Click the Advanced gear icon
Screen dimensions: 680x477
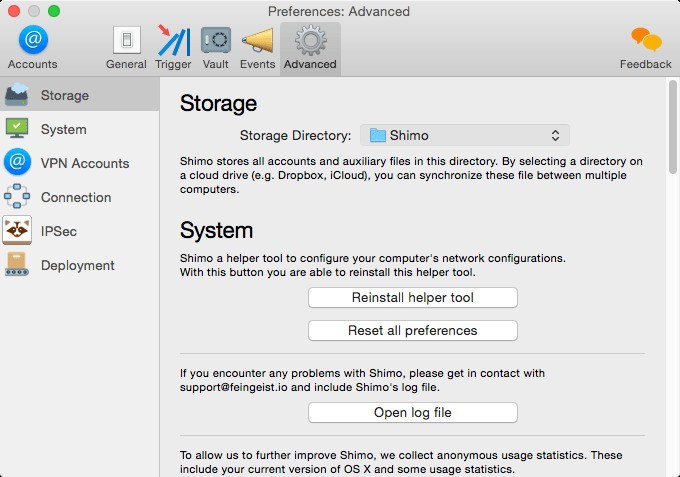[310, 41]
